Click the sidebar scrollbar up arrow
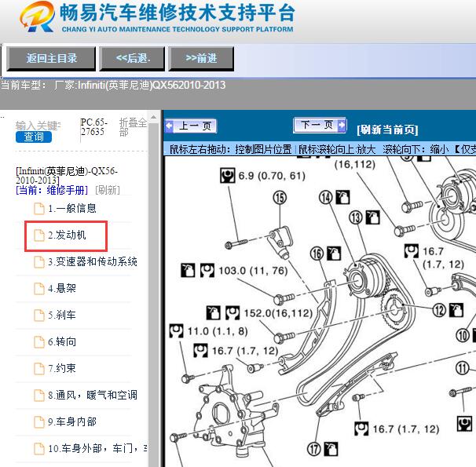This screenshot has height=467, width=476. coord(153,117)
